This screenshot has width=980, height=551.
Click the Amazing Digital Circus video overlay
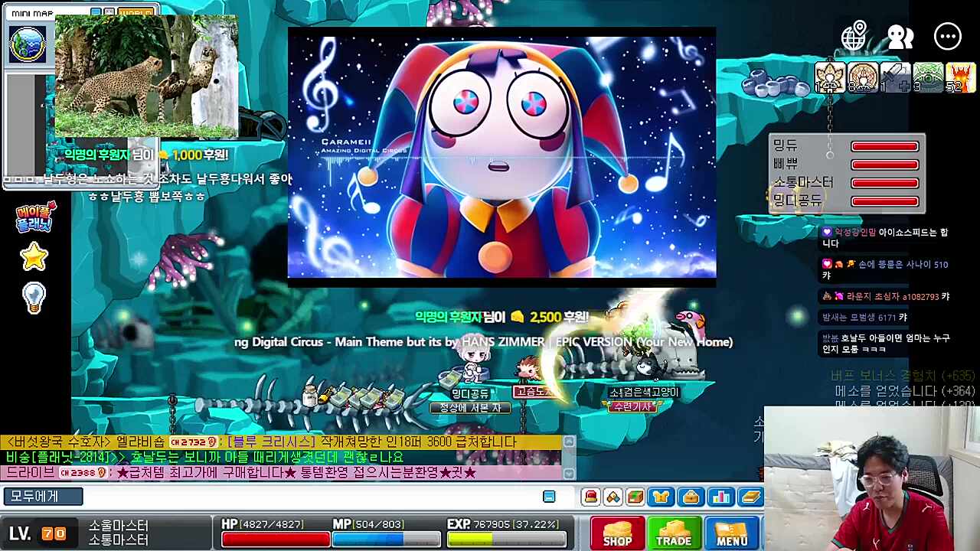pos(501,156)
